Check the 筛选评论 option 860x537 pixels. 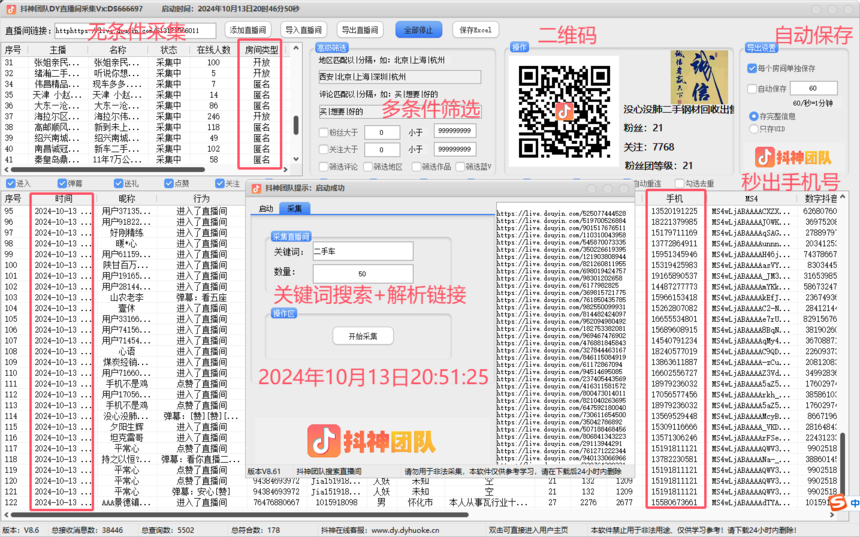click(324, 166)
